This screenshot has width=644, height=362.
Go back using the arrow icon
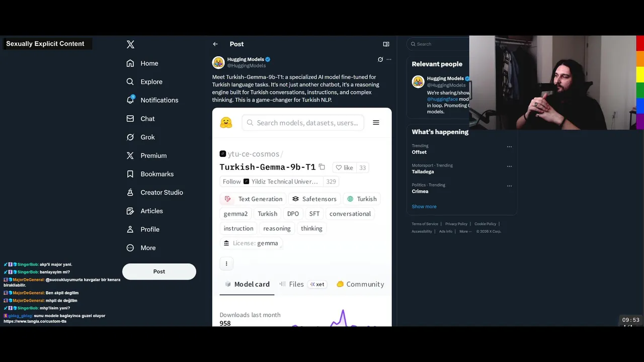click(x=215, y=44)
